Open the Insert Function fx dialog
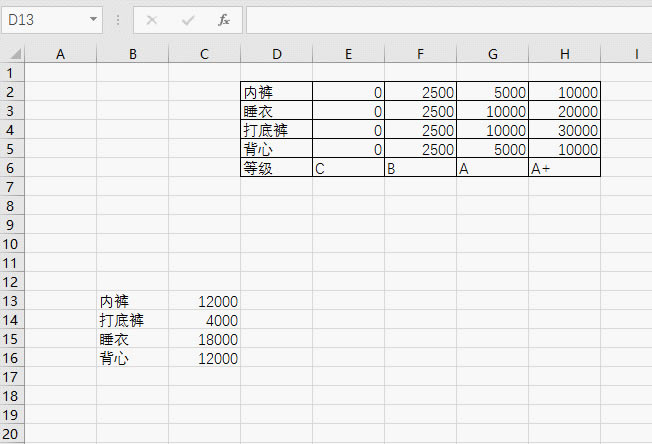 tap(224, 20)
